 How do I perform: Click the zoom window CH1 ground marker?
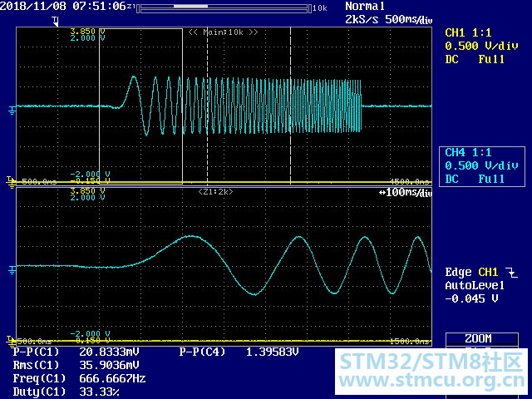pyautogui.click(x=11, y=267)
